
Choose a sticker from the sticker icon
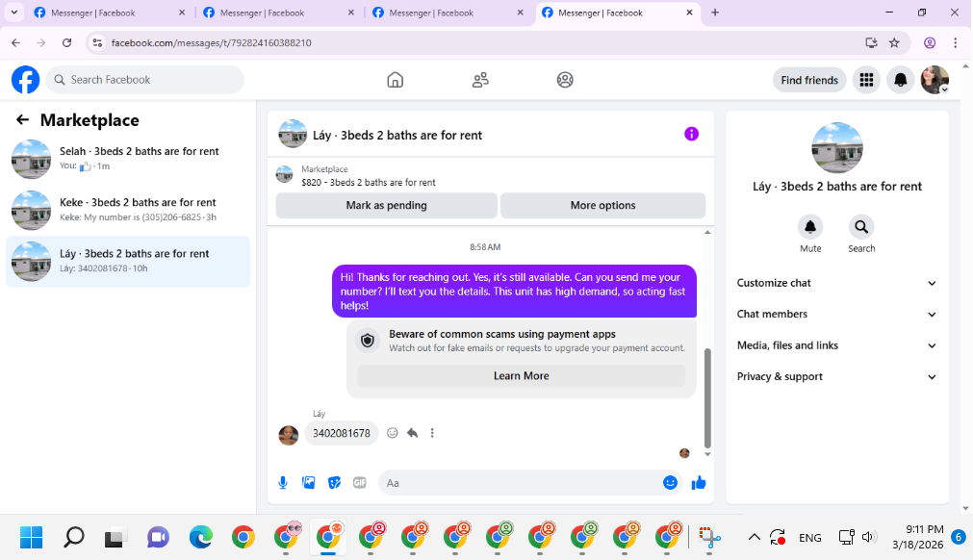point(335,483)
